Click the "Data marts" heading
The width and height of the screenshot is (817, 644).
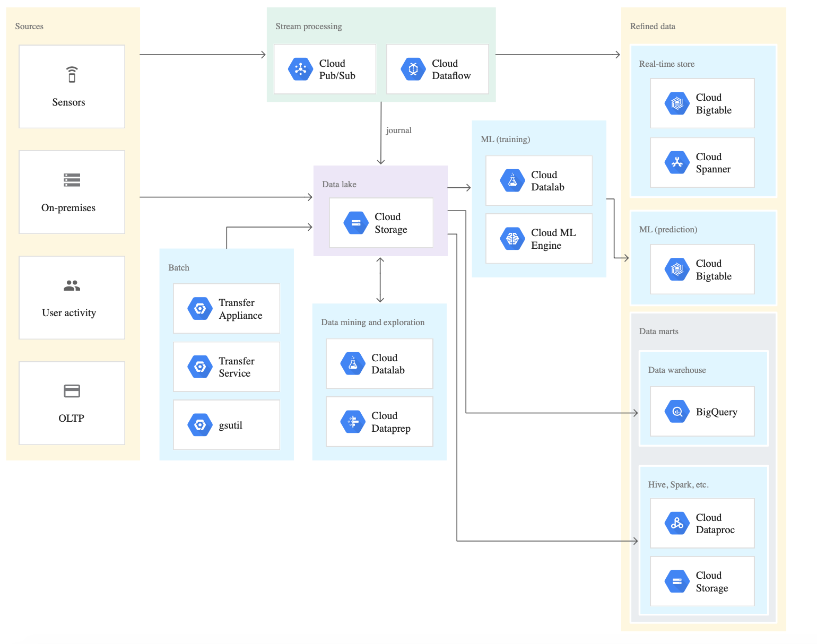click(659, 332)
